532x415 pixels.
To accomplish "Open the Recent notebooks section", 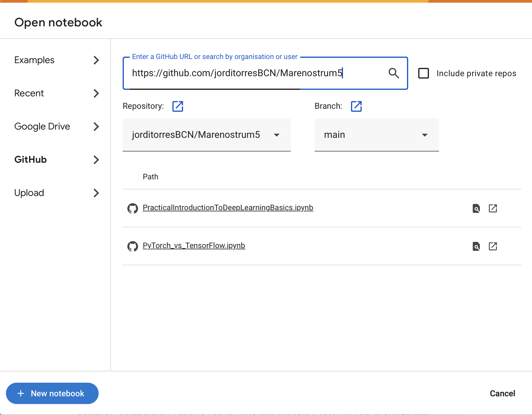I will [29, 93].
